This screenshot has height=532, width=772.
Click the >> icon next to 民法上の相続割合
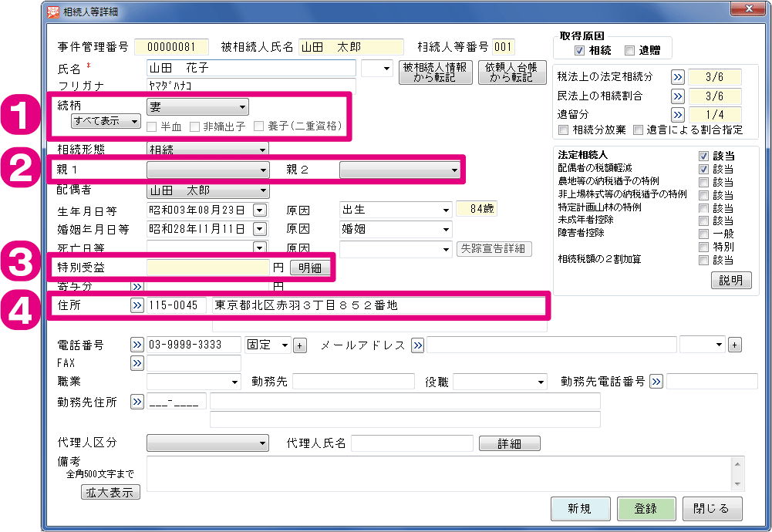(x=678, y=96)
